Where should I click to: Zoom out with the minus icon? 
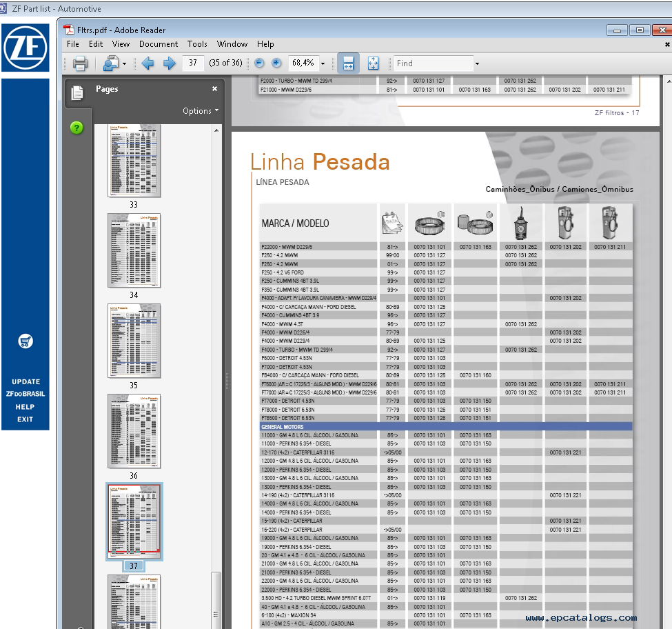(259, 63)
